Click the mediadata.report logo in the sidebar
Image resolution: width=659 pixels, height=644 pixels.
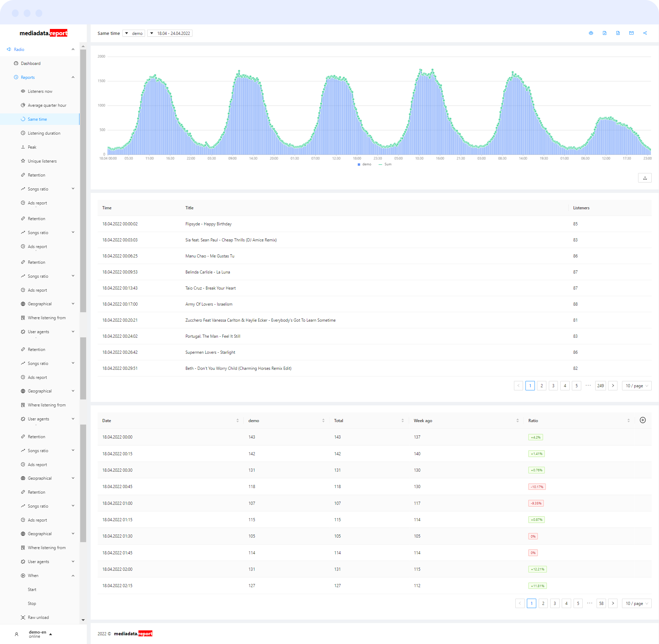coord(43,33)
